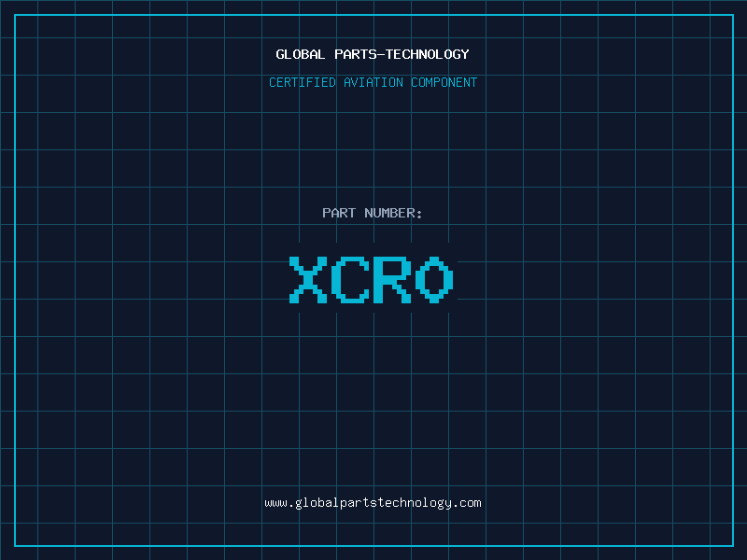The image size is (747, 560).
Task: Click the GLOBAL PARTS-TECHNOLOGY title text
Action: (373, 54)
